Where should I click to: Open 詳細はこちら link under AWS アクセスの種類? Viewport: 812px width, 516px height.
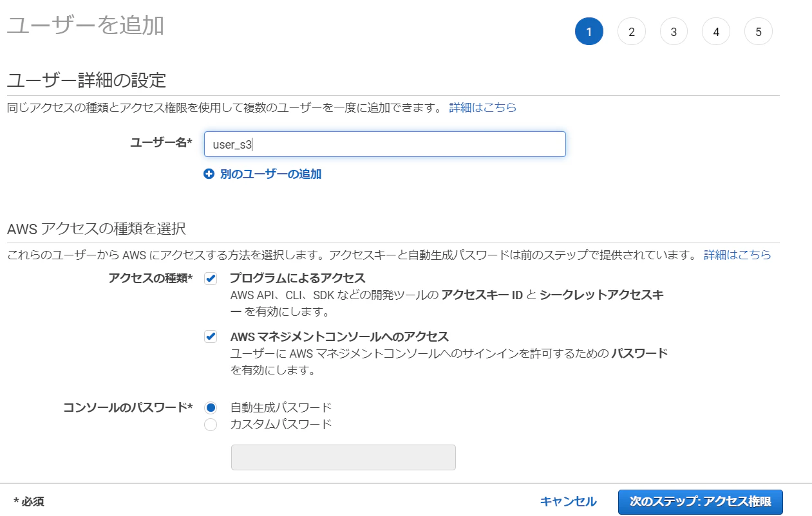click(737, 255)
